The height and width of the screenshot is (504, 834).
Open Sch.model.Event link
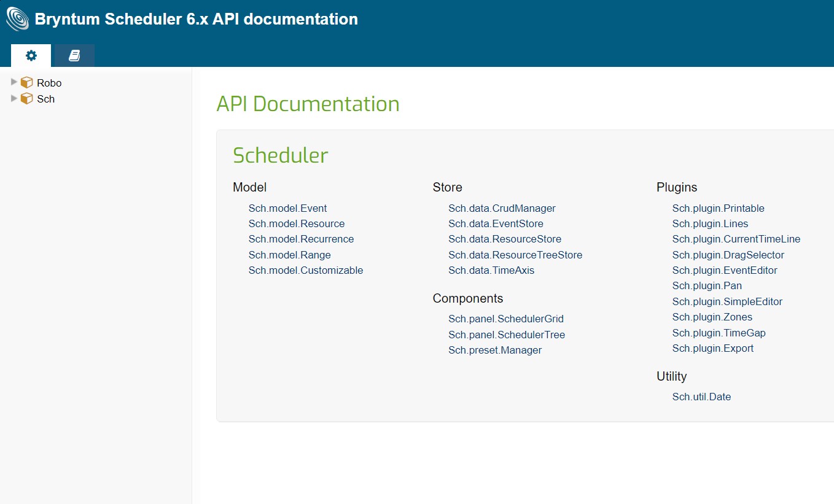coord(287,208)
